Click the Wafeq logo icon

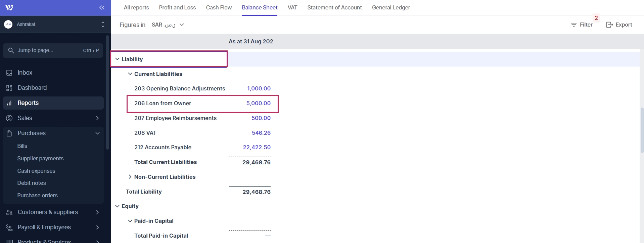[9, 8]
